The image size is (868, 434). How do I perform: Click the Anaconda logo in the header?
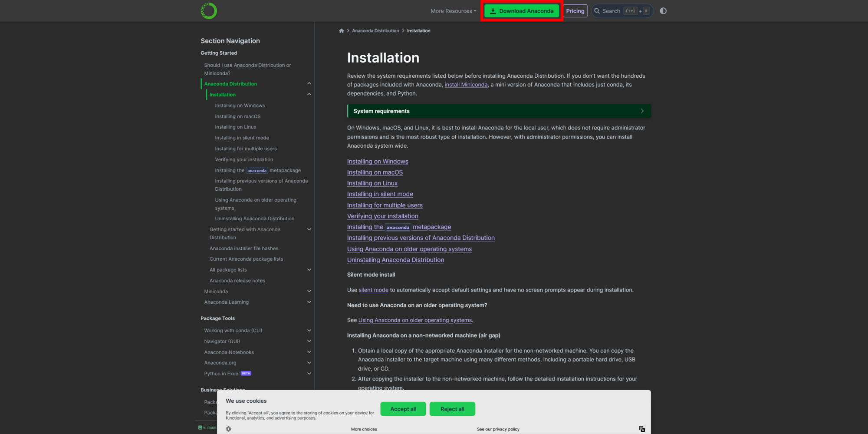pyautogui.click(x=209, y=11)
